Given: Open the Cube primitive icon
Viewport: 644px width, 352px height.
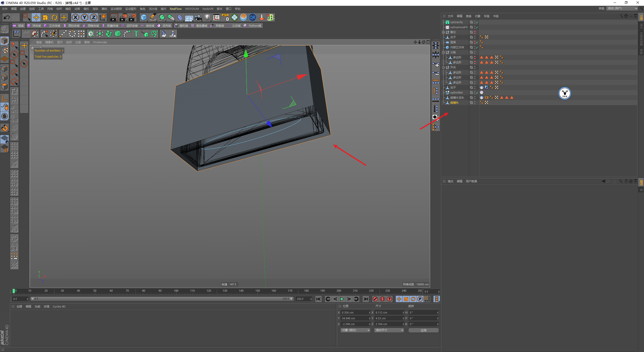Looking at the screenshot, I should [144, 17].
